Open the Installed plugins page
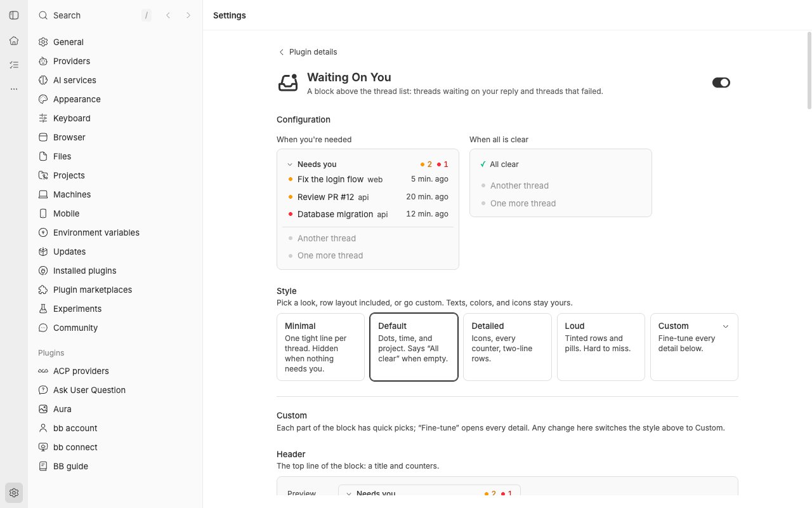812x508 pixels. pos(117,271)
